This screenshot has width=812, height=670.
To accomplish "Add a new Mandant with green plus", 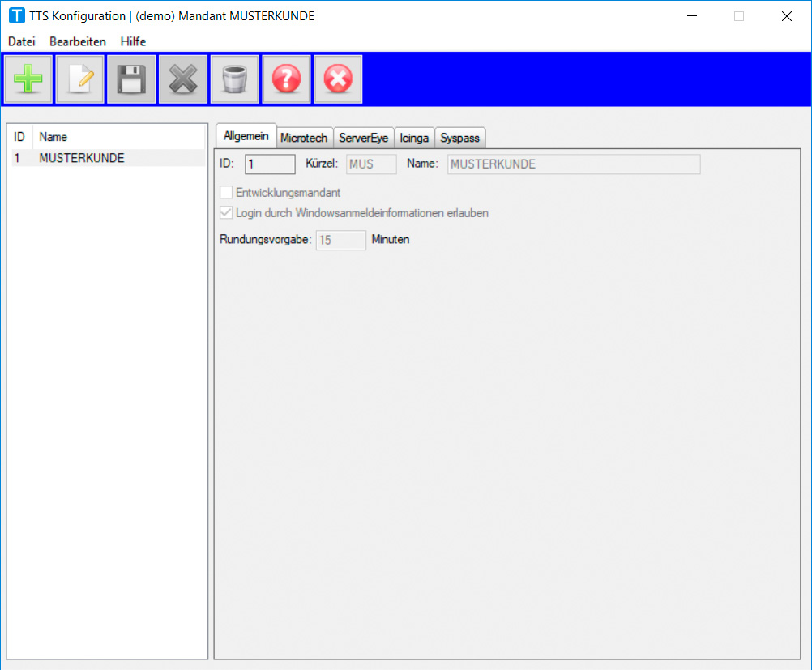I will 28,79.
